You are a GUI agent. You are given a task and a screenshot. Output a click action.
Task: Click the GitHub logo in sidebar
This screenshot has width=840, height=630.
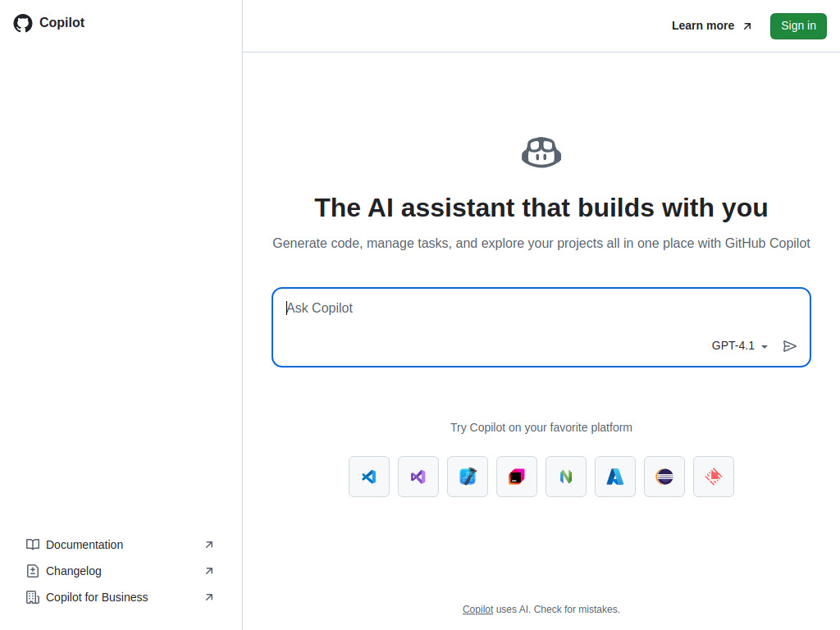pyautogui.click(x=23, y=23)
